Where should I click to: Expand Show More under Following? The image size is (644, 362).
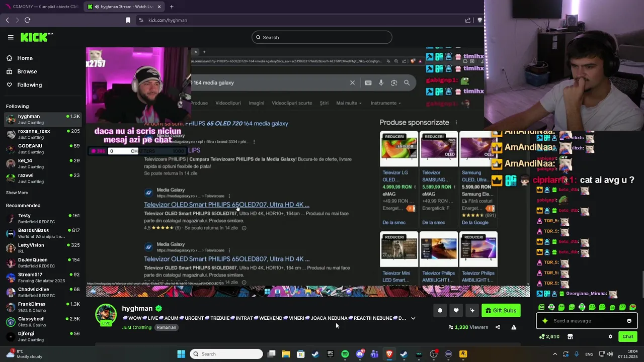[x=17, y=193]
